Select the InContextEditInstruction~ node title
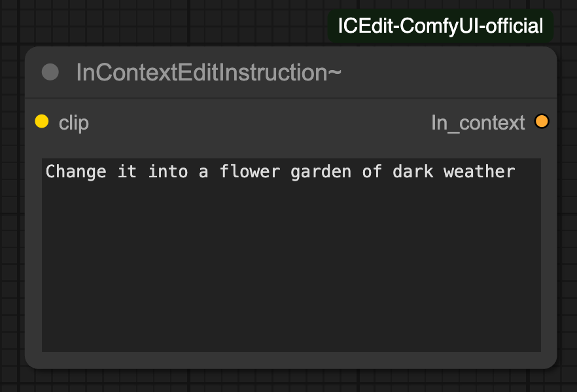Viewport: 577px width, 392px height. pyautogui.click(x=209, y=73)
